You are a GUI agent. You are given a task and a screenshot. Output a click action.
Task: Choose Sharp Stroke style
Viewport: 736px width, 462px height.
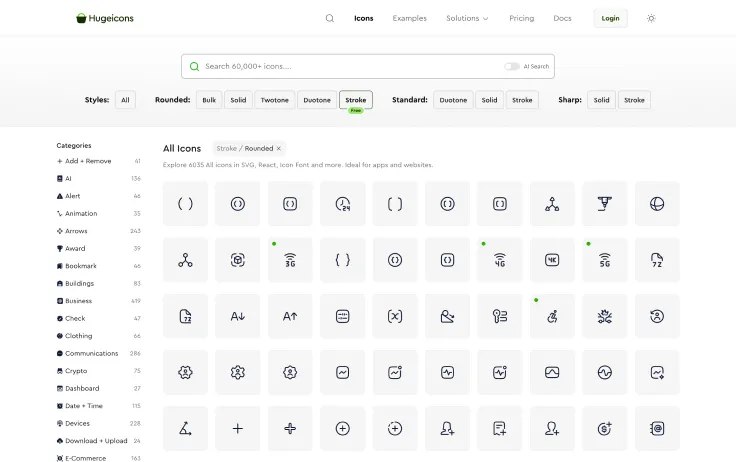coord(634,100)
